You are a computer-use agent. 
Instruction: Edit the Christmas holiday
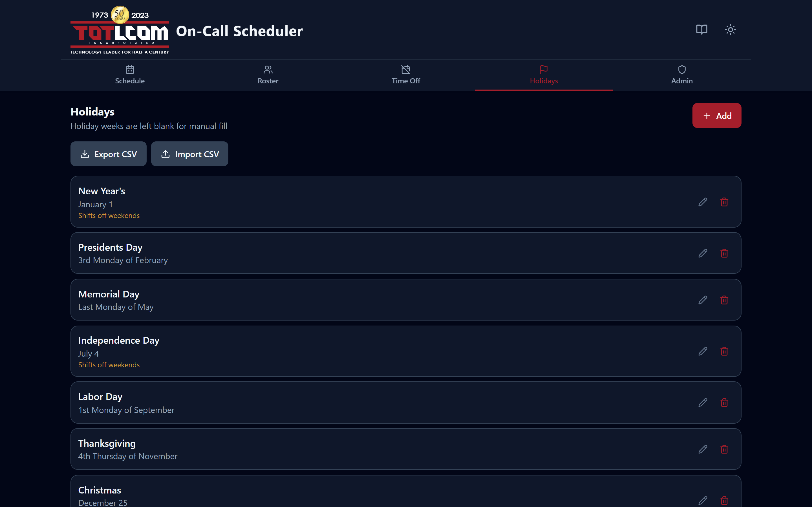point(703,500)
